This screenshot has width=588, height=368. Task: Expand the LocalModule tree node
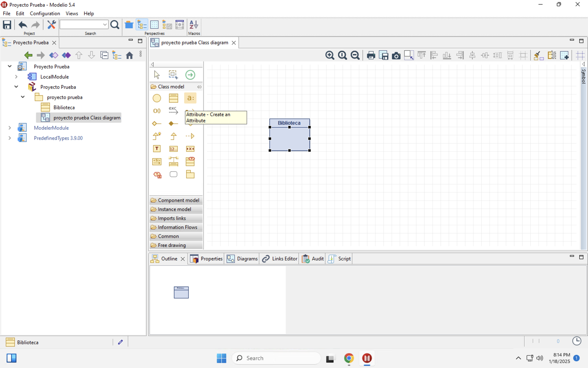[16, 77]
